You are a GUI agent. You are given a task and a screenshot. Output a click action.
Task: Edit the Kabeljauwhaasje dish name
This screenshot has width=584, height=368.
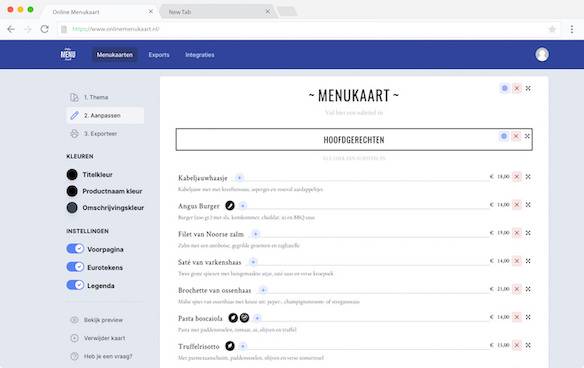[x=203, y=178]
